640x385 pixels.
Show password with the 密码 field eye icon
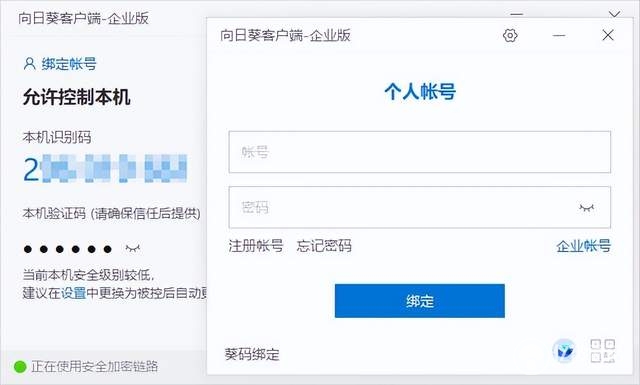click(x=587, y=208)
